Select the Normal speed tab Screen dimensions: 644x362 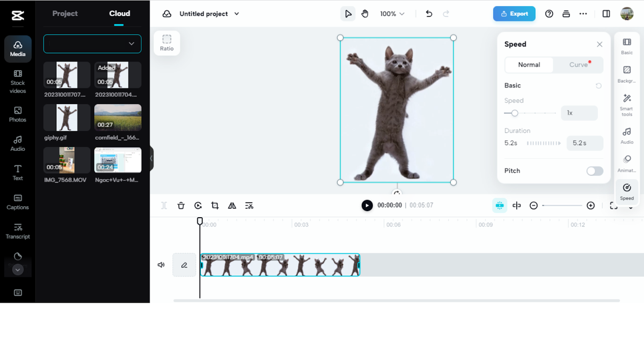pos(529,65)
